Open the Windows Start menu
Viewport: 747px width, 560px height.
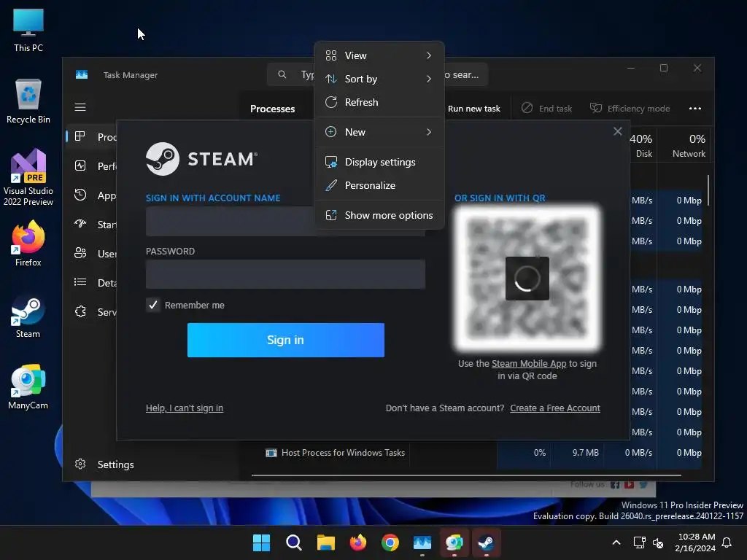tap(261, 542)
